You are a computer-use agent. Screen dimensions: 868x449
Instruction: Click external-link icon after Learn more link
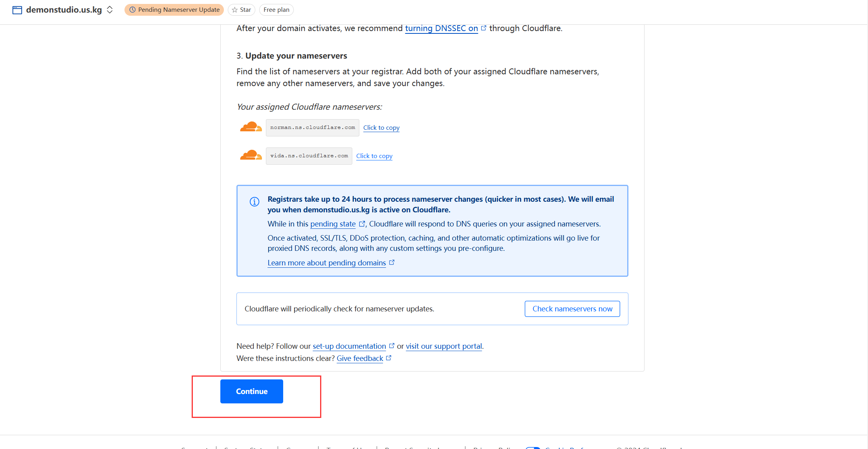[x=392, y=262]
